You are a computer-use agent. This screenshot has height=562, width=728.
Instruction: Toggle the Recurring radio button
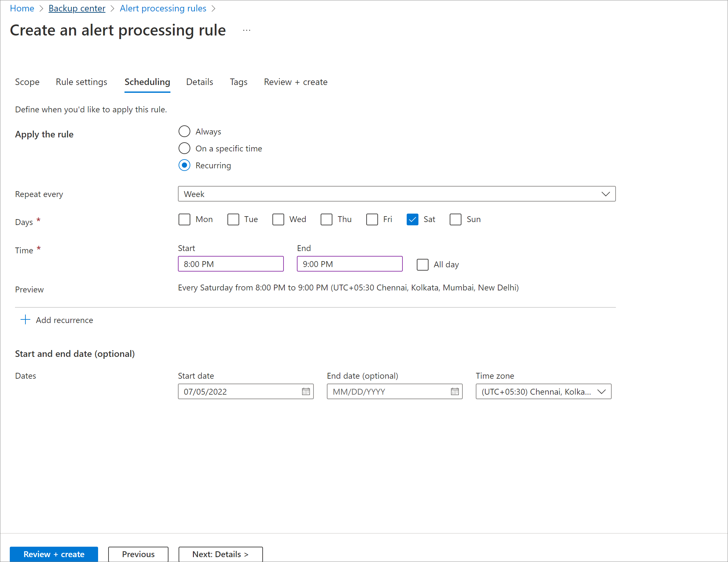click(x=184, y=165)
